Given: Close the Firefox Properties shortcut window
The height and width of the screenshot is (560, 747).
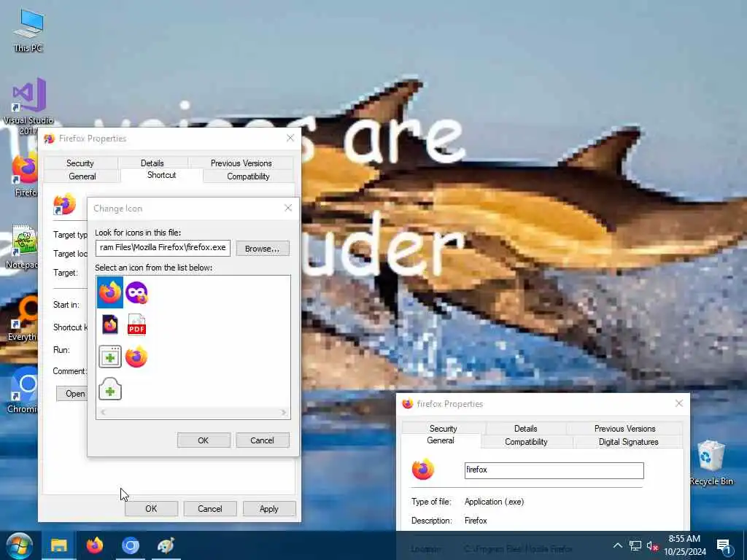Looking at the screenshot, I should point(290,138).
